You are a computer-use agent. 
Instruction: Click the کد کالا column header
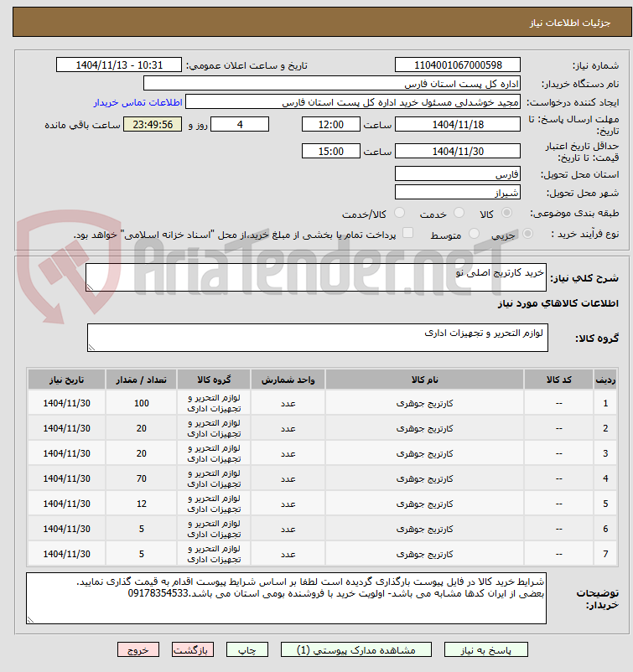[559, 380]
